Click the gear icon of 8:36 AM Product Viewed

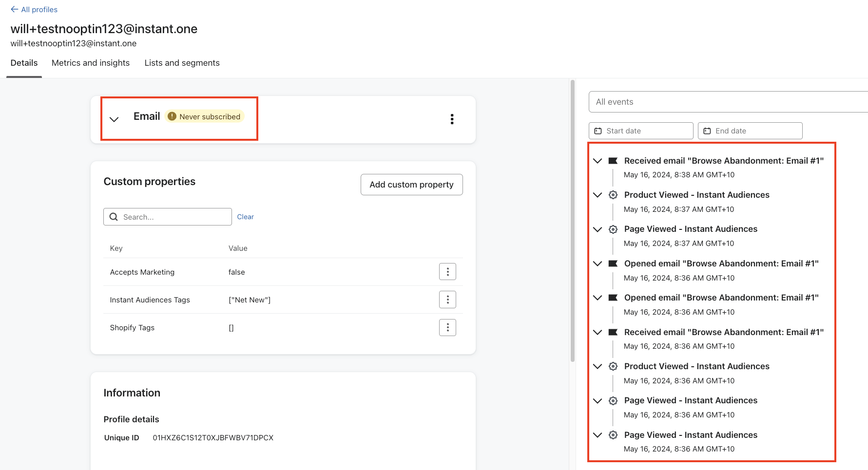tap(613, 366)
